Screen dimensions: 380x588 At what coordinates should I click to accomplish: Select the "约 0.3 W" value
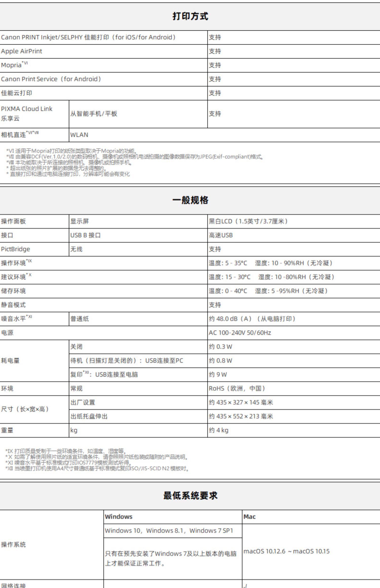[220, 347]
